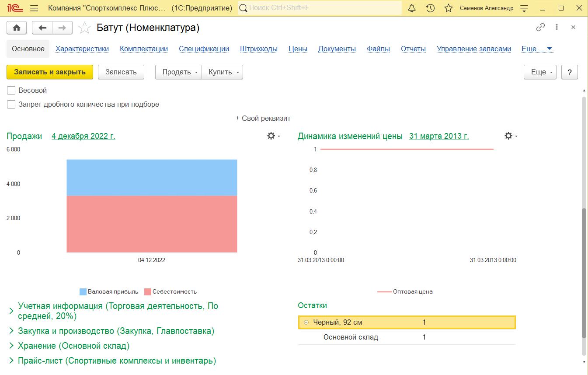Change price period 31 марта 2013 г.
Image resolution: width=588 pixels, height=375 pixels.
[x=439, y=136]
